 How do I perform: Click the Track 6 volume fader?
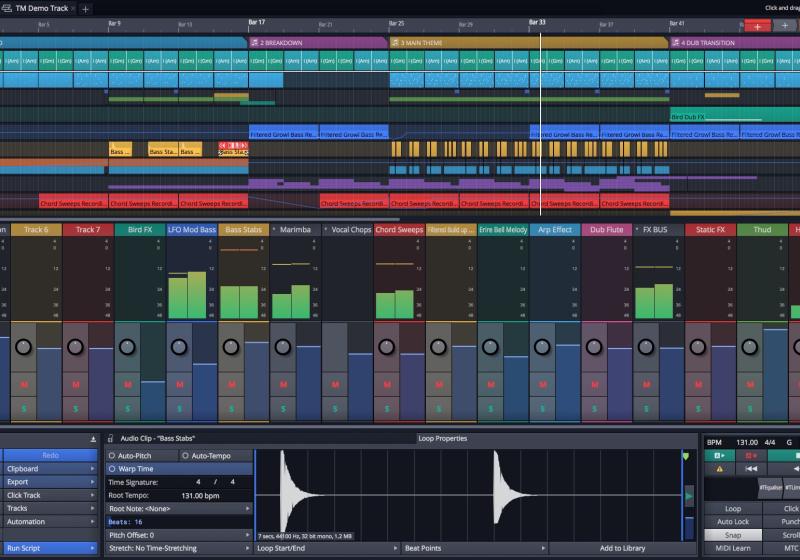(x=49, y=372)
